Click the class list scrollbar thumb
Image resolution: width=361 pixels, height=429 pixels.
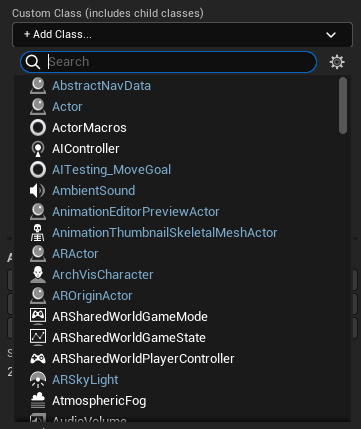[343, 106]
